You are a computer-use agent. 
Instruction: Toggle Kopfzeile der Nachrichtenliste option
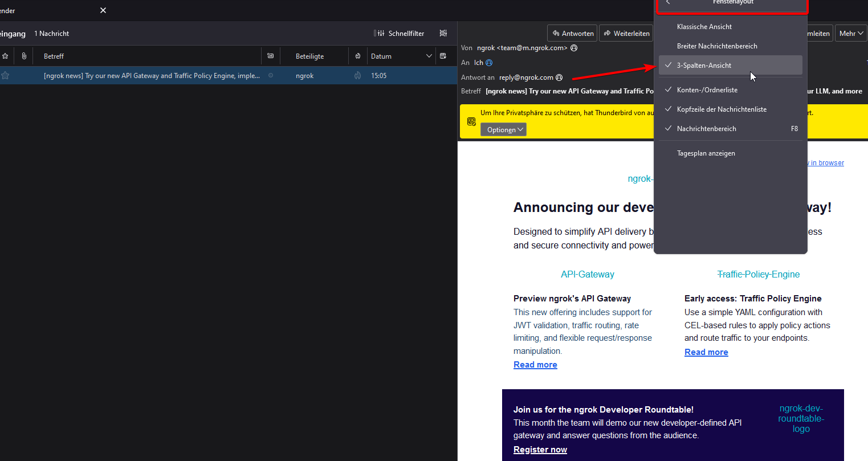point(721,109)
